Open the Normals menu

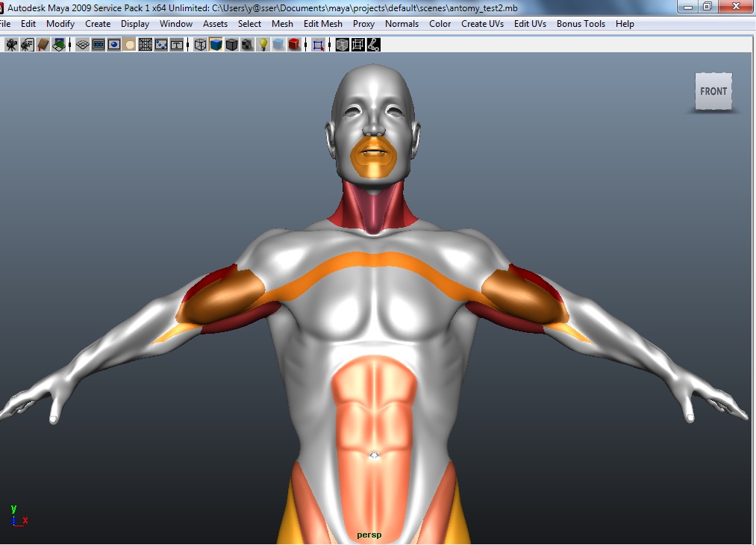(402, 24)
